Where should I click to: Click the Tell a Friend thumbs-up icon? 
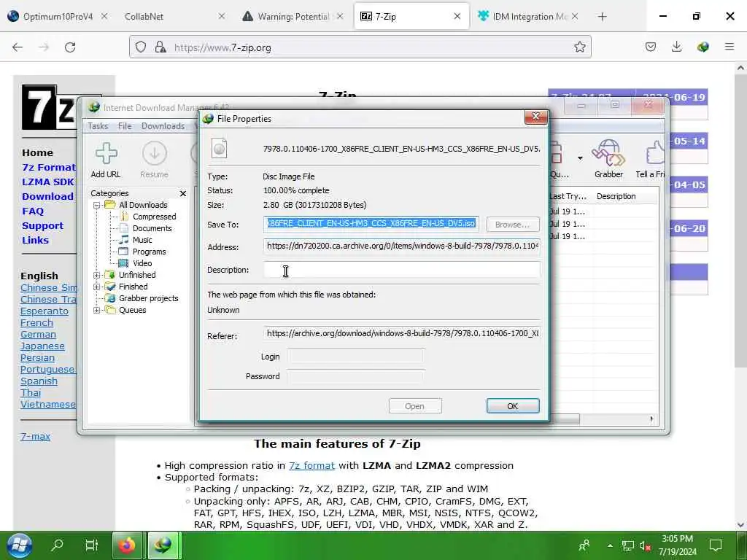(656, 153)
